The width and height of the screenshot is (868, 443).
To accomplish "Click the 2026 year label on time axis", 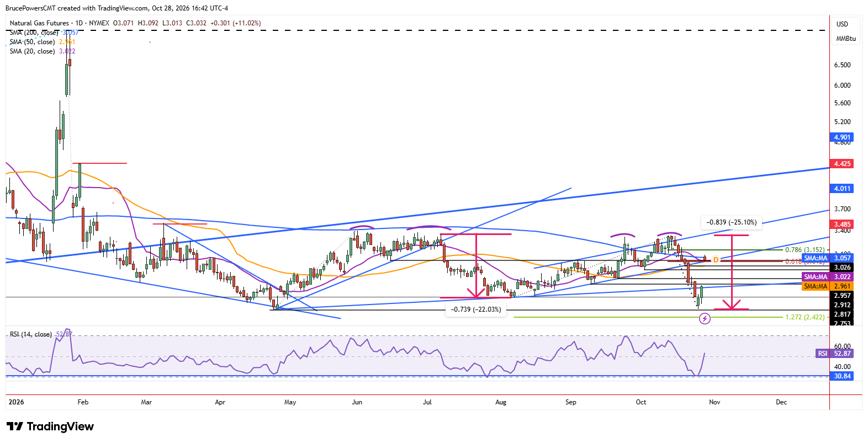I will pos(16,402).
